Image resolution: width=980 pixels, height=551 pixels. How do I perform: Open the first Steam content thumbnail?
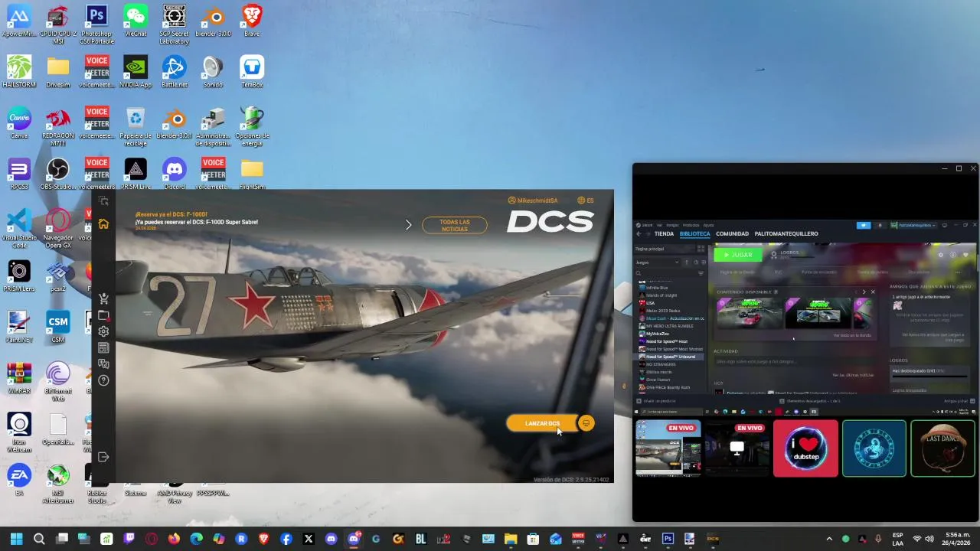(750, 313)
